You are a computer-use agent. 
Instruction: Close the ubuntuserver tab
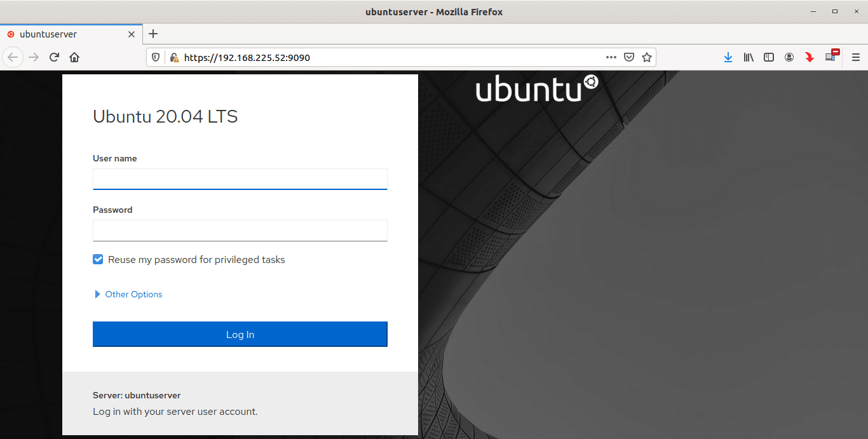[x=132, y=34]
